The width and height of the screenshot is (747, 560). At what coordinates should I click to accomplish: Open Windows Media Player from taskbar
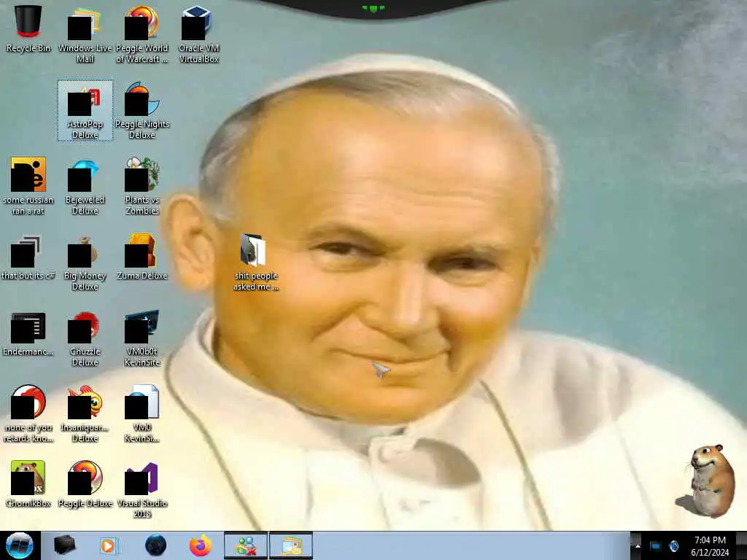click(x=109, y=545)
